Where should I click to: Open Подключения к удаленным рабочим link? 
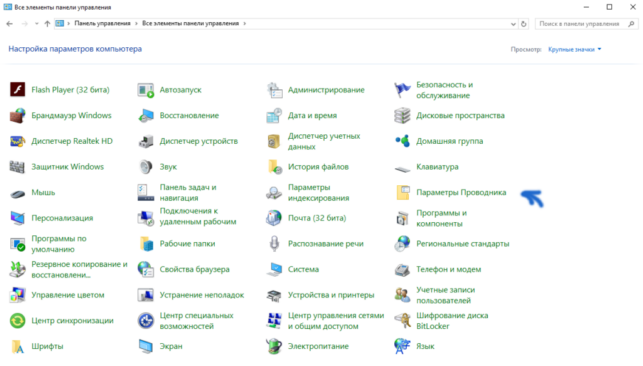198,216
